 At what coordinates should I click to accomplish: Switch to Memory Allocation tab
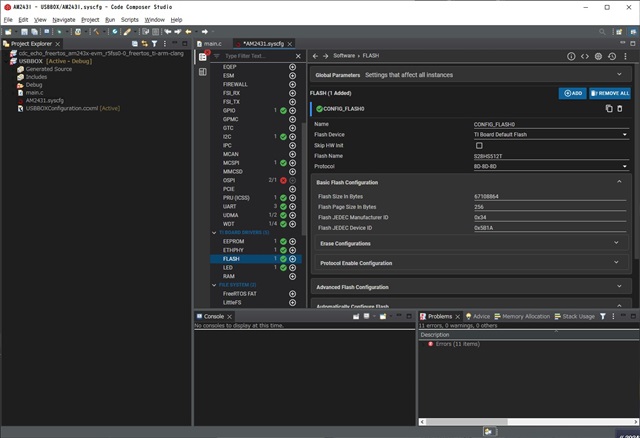coord(522,316)
